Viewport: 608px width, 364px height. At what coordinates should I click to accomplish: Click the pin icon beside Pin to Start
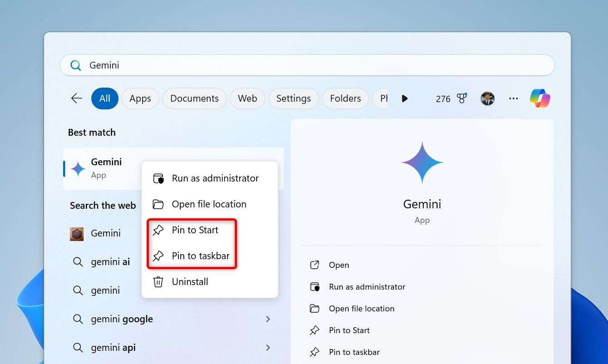pyautogui.click(x=158, y=230)
